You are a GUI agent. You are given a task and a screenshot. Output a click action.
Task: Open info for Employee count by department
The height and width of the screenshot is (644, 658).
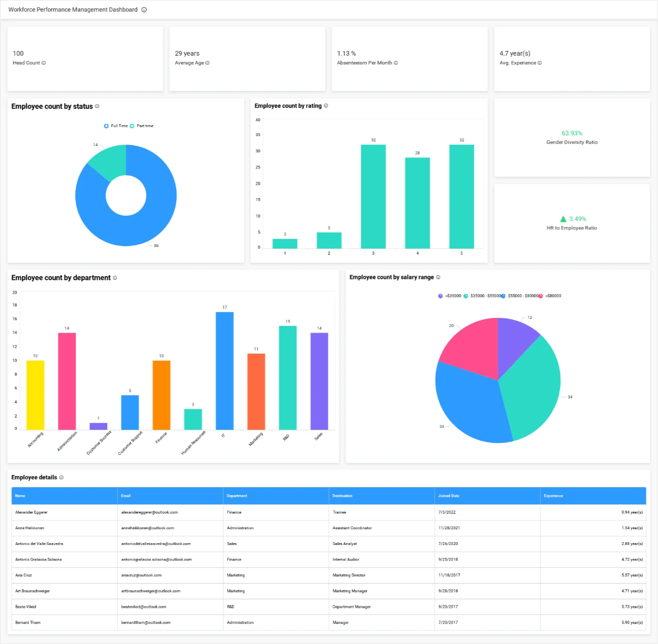(115, 278)
